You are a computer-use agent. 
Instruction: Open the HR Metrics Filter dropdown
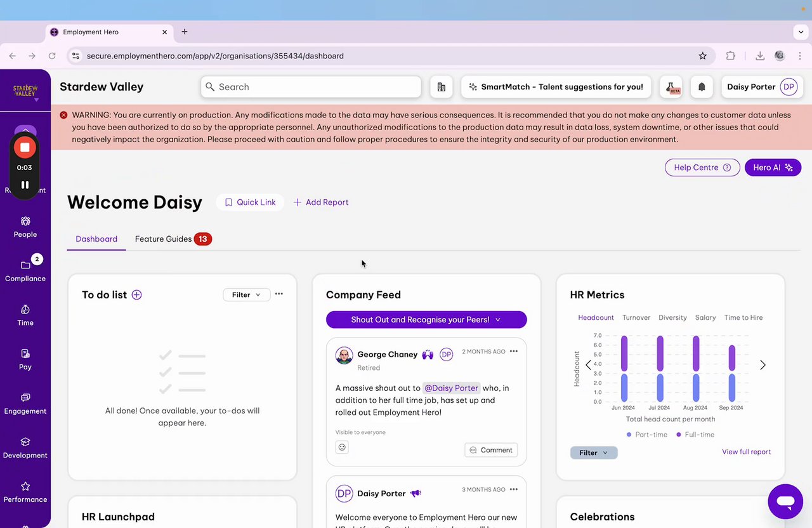click(x=594, y=452)
